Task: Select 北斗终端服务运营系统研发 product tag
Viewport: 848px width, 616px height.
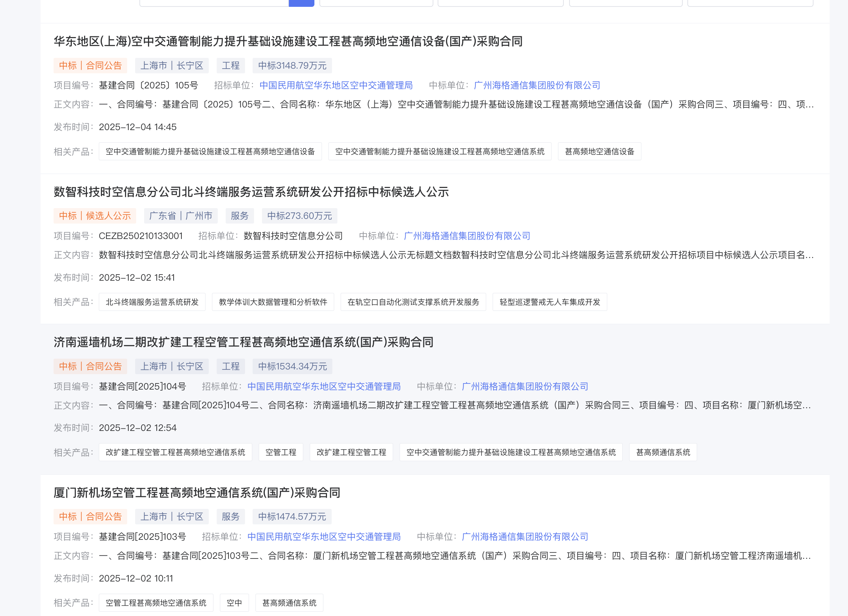Action: [152, 302]
